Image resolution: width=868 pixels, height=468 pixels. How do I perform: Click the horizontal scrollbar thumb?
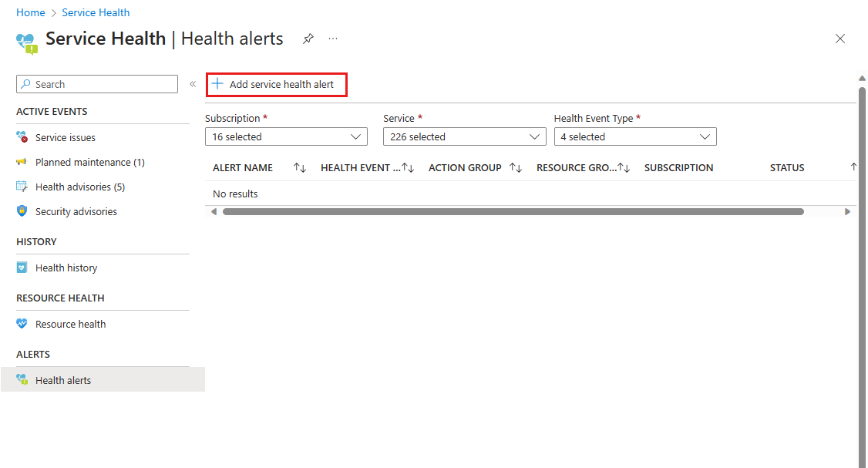513,211
